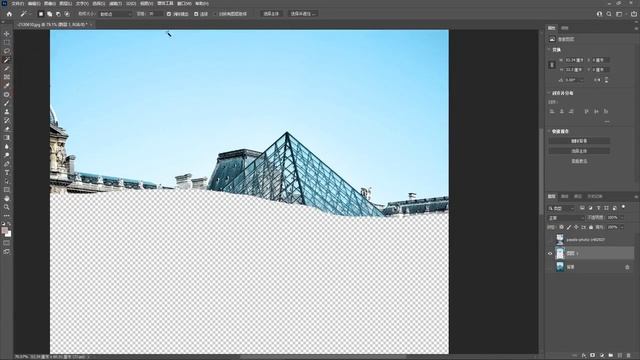The width and height of the screenshot is (640, 360).
Task: Select the Path Selection tool
Action: 7,181
